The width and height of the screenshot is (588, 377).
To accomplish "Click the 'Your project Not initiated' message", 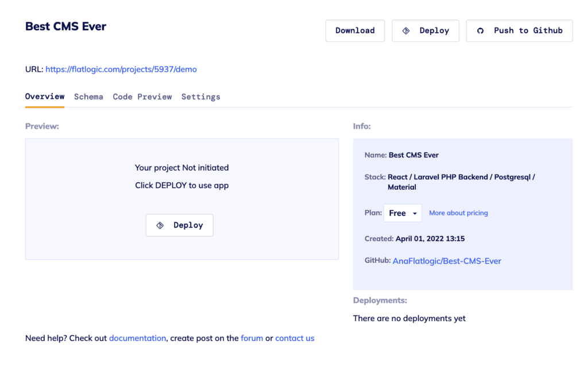I will (x=182, y=167).
